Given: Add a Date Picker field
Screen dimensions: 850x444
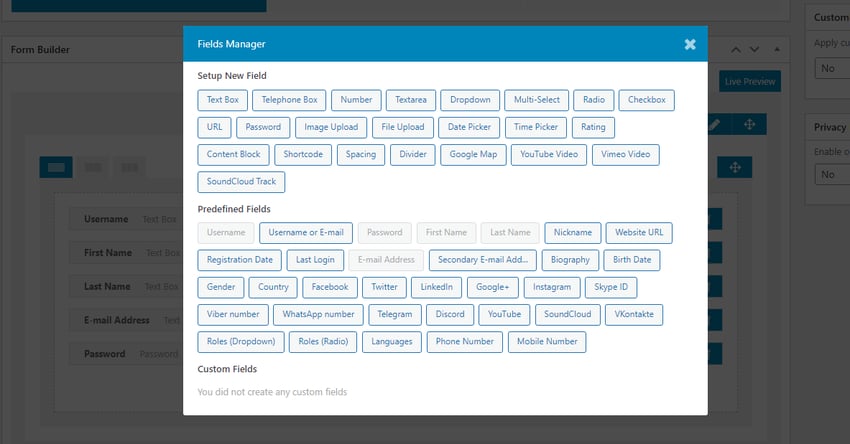Looking at the screenshot, I should 469,127.
